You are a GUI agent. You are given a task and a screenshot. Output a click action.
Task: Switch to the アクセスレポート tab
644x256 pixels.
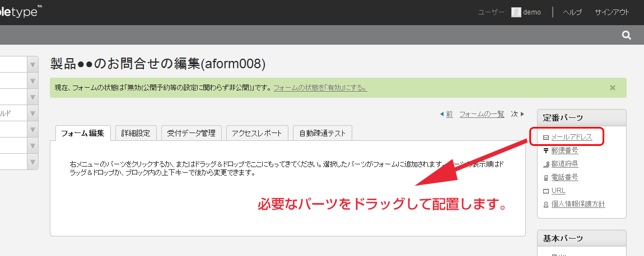tap(257, 134)
